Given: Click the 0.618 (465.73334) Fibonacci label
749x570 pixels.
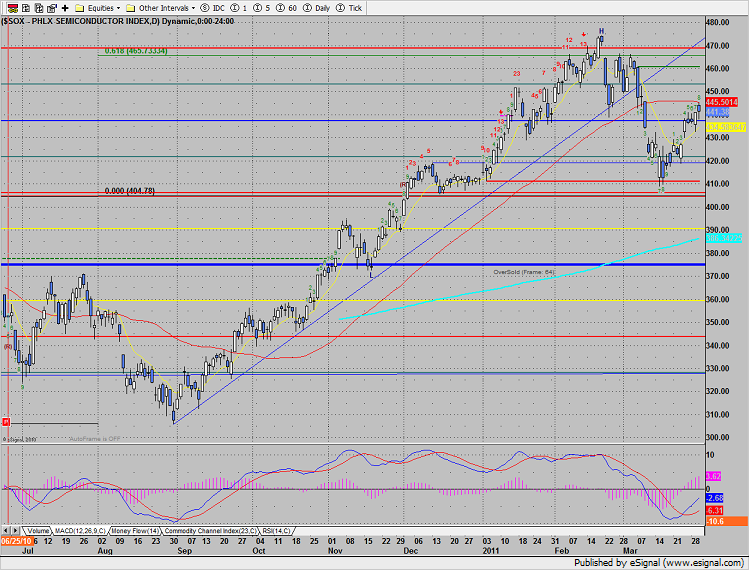Looking at the screenshot, I should point(136,51).
